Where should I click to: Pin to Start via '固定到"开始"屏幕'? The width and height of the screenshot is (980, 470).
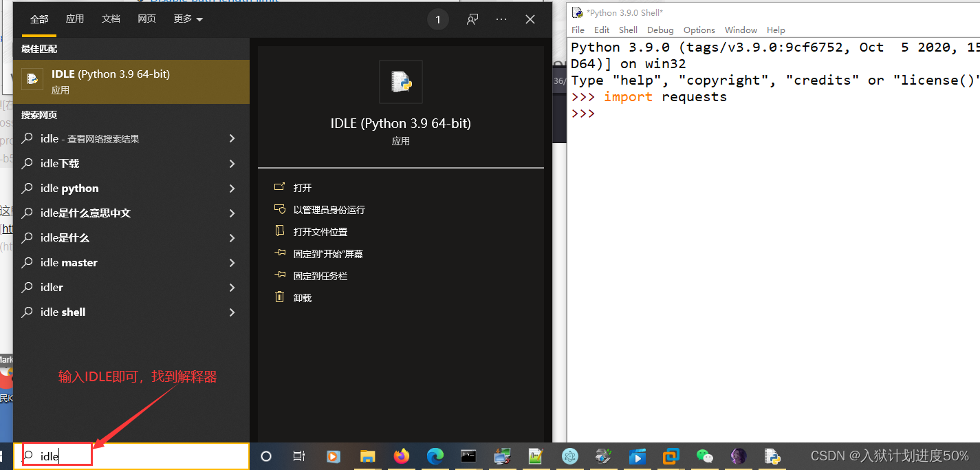[x=328, y=254]
